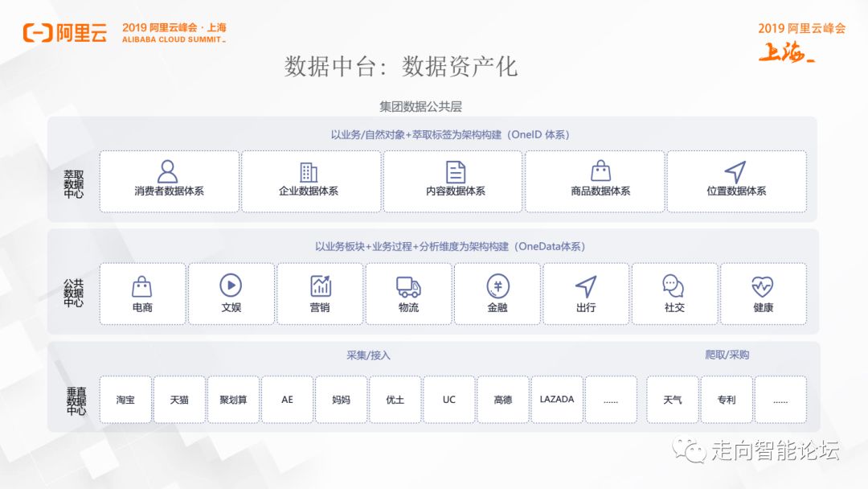Click the office building icon above 企业数据体系

point(309,172)
